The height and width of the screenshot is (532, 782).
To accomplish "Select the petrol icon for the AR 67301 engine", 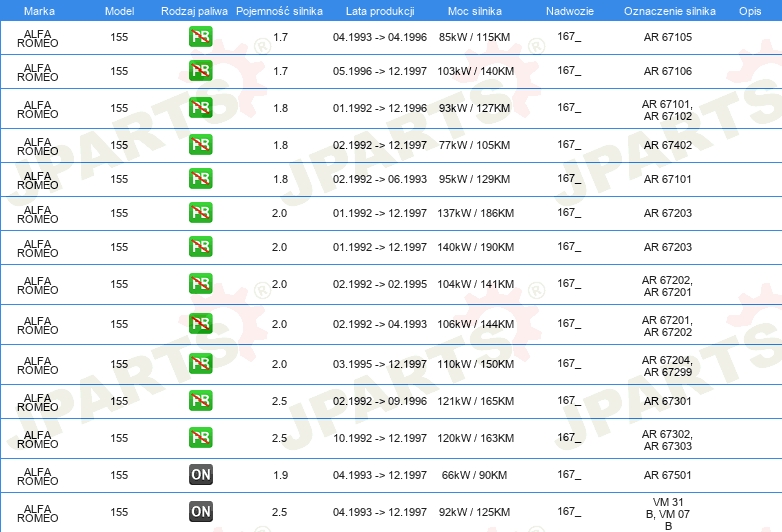I will [200, 400].
